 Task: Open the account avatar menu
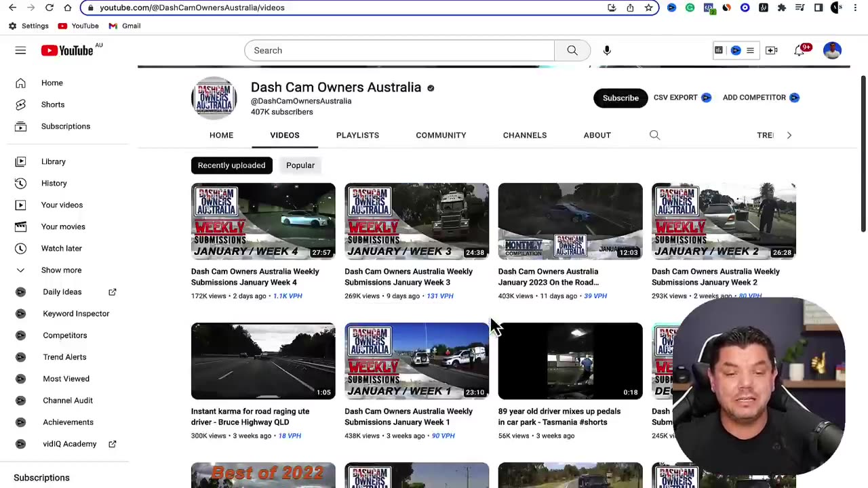click(x=832, y=50)
